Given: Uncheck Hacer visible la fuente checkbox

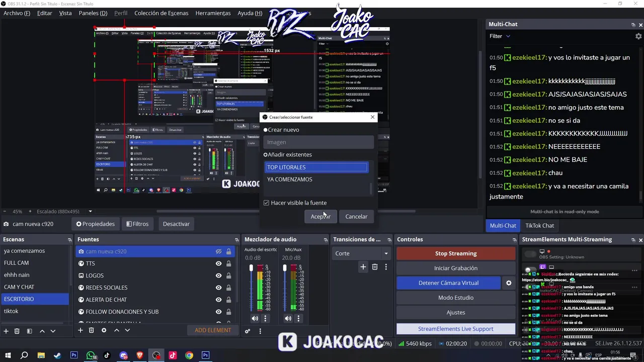Looking at the screenshot, I should 267,203.
